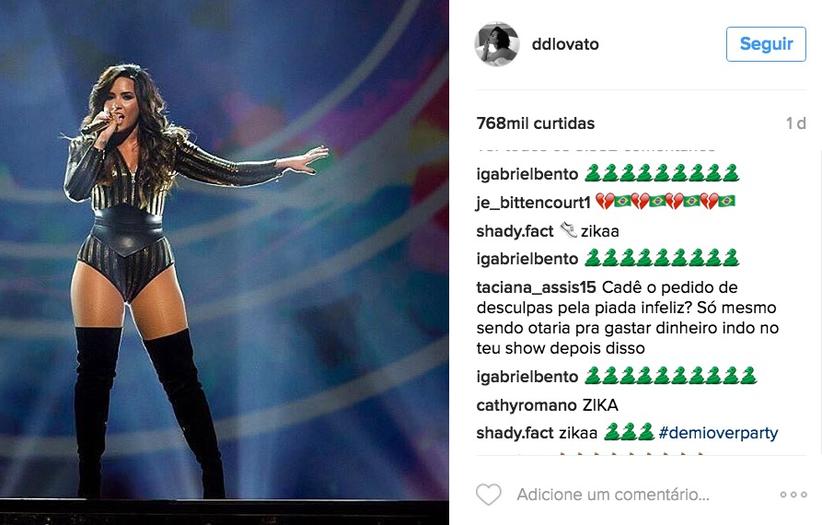Viewport: 822px width, 525px height.
Task: Expand the truncated view all comments link
Action: 596,149
